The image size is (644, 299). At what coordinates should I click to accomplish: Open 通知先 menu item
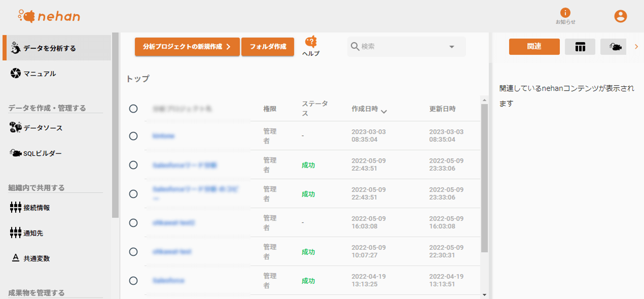tap(57, 233)
